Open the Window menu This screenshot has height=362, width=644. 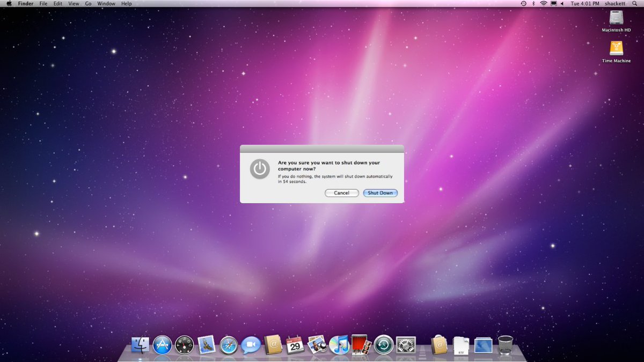pyautogui.click(x=106, y=4)
